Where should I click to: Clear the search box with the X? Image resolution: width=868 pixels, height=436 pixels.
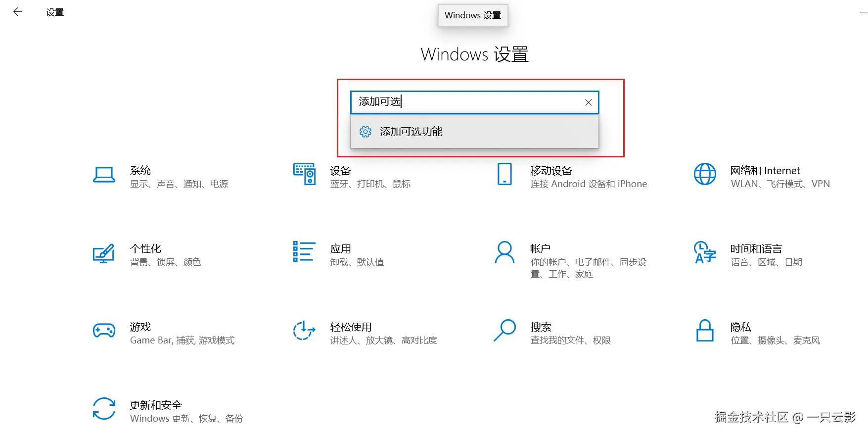[x=589, y=102]
